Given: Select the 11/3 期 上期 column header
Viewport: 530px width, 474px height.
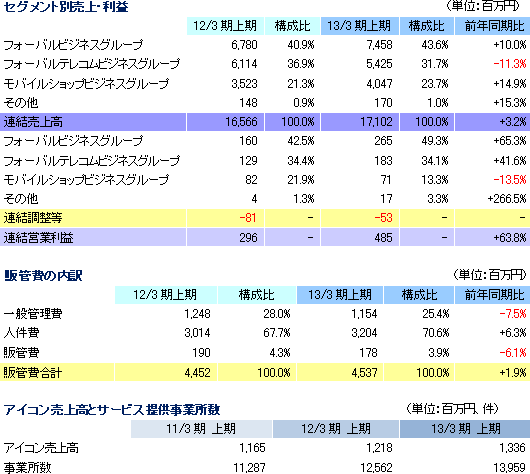Looking at the screenshot, I should [201, 429].
